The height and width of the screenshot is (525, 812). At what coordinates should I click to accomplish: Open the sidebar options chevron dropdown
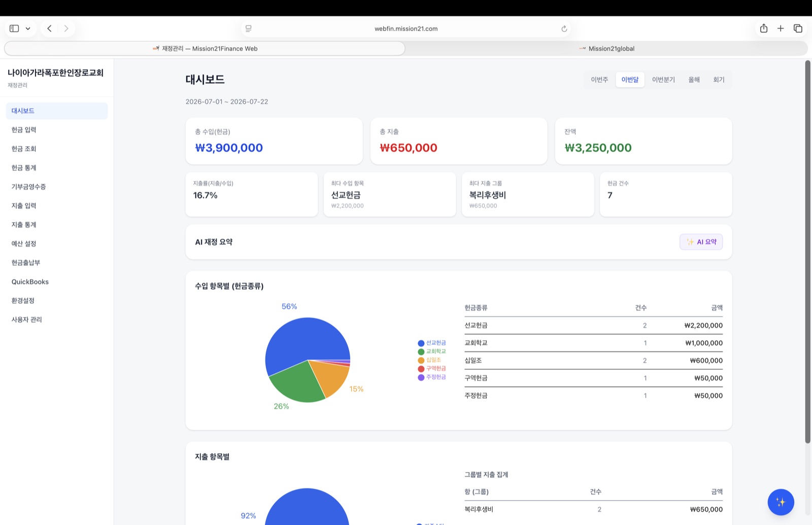(28, 28)
